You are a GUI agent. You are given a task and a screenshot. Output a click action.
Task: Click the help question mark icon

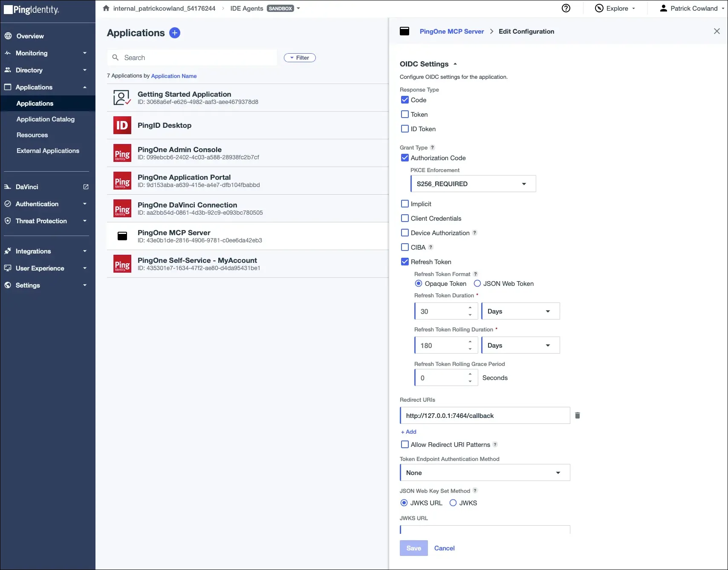click(566, 8)
